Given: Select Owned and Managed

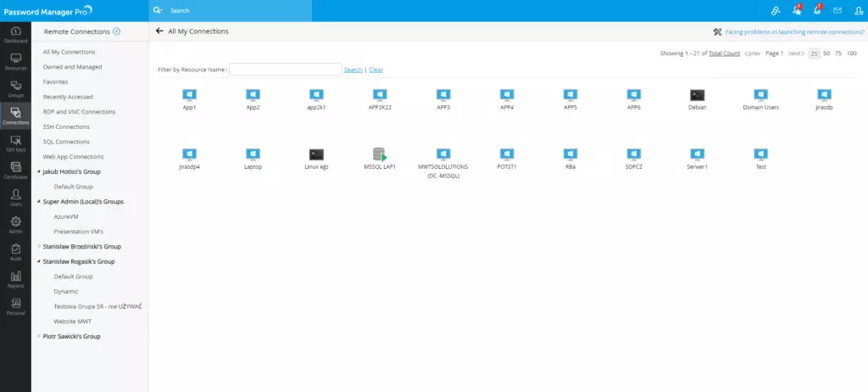Looking at the screenshot, I should 73,66.
